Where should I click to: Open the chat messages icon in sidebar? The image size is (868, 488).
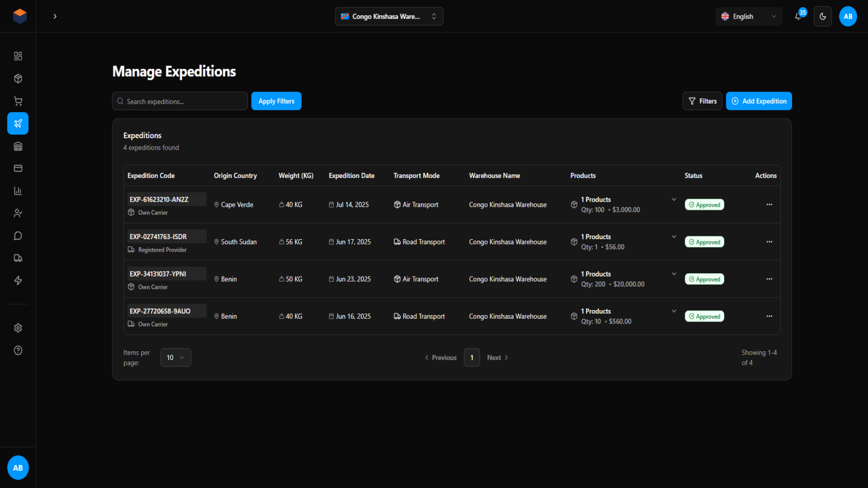coord(17,235)
